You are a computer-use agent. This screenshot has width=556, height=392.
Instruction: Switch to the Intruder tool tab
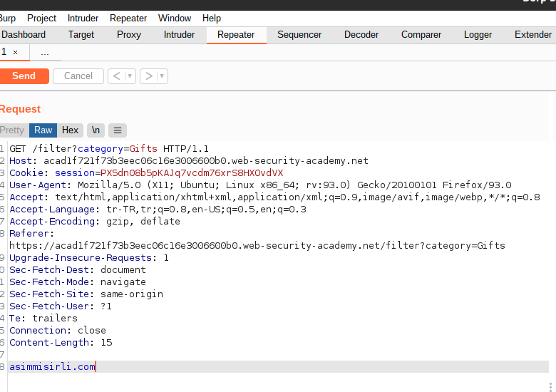[179, 35]
